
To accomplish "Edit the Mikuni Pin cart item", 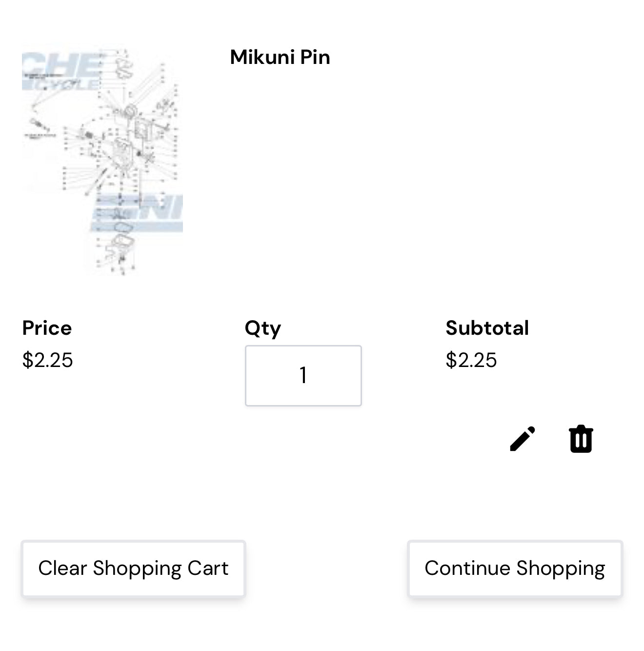I will pos(522,439).
